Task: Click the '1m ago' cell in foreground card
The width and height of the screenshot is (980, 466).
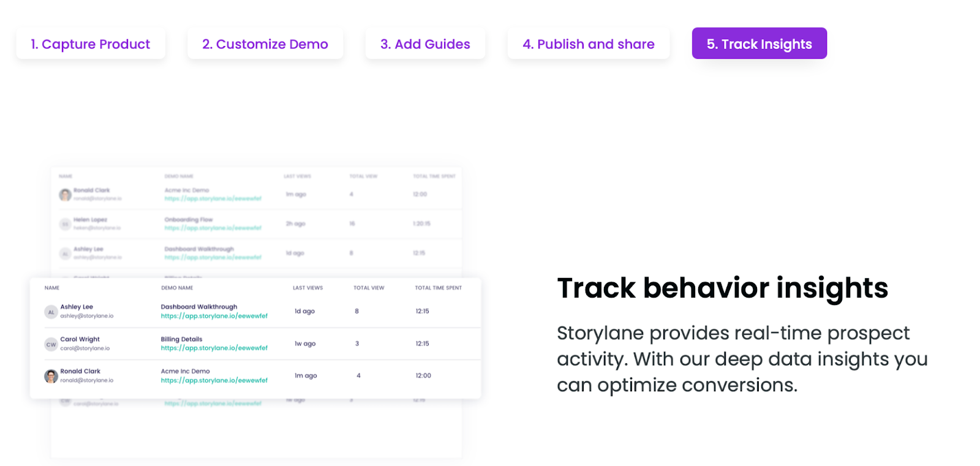Action: (x=306, y=375)
